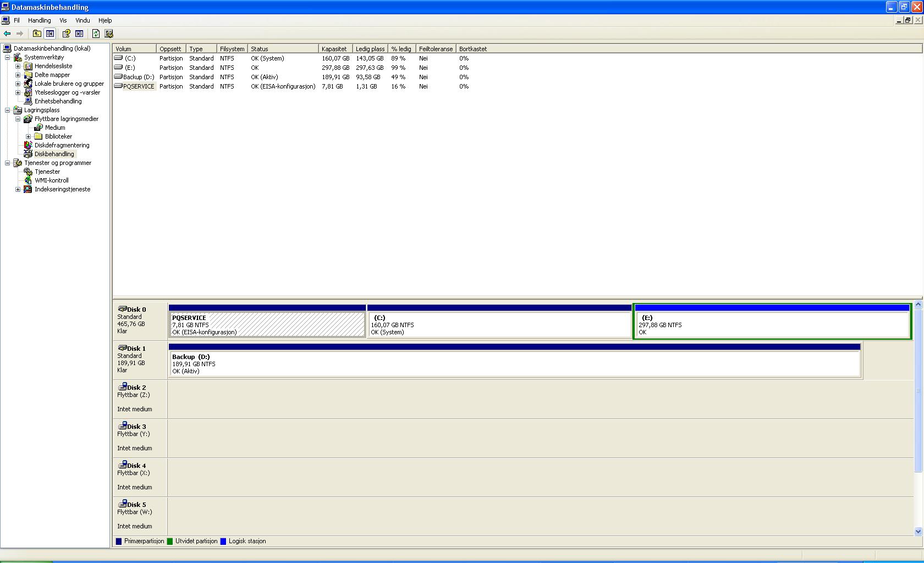The image size is (924, 563).
Task: Refresh the disk view with green arrows icon
Action: [96, 34]
